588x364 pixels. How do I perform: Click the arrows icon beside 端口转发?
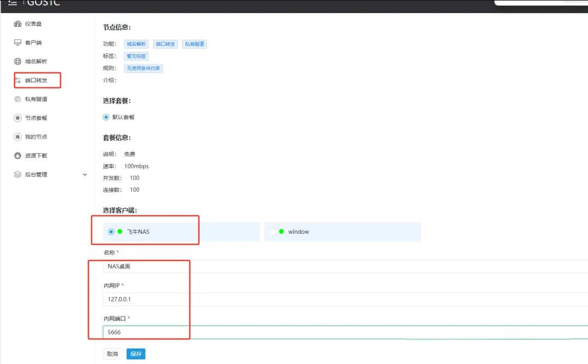(17, 81)
